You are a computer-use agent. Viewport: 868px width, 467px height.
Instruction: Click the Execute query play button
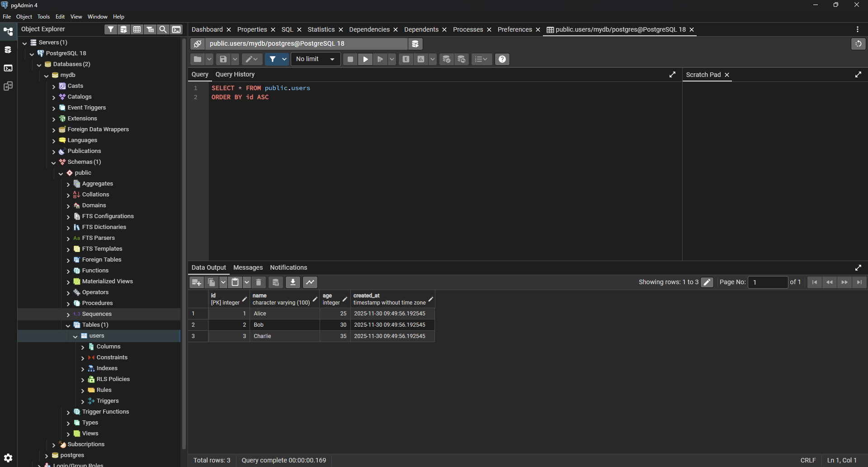pos(365,59)
